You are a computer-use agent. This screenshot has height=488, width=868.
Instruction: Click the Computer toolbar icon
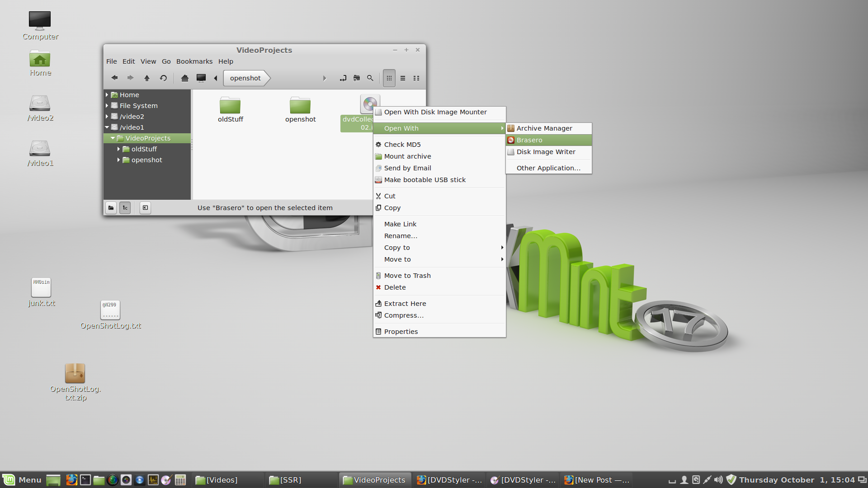coord(201,78)
